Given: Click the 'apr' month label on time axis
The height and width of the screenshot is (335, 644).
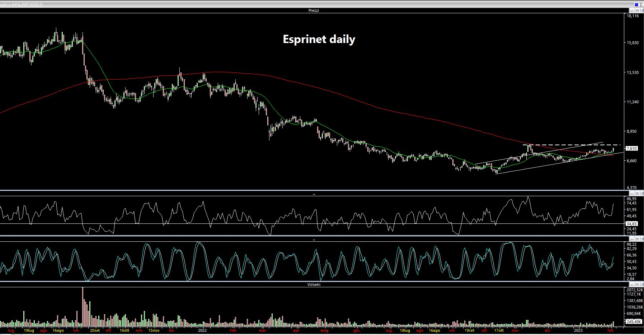Looking at the screenshot, I should tap(296, 330).
